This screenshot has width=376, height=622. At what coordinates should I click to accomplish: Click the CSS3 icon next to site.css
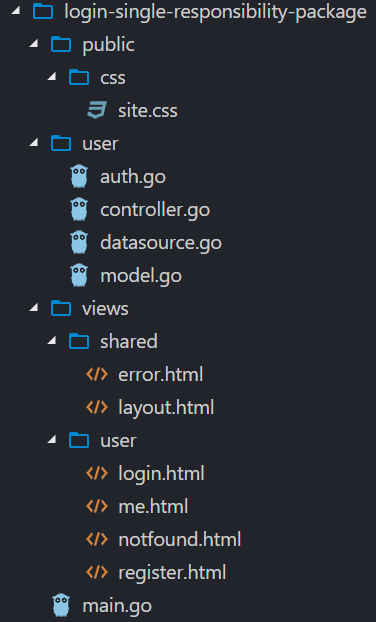(x=97, y=110)
